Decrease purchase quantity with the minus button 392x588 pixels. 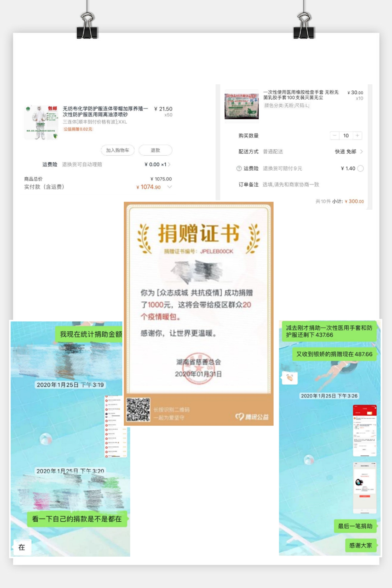335,135
